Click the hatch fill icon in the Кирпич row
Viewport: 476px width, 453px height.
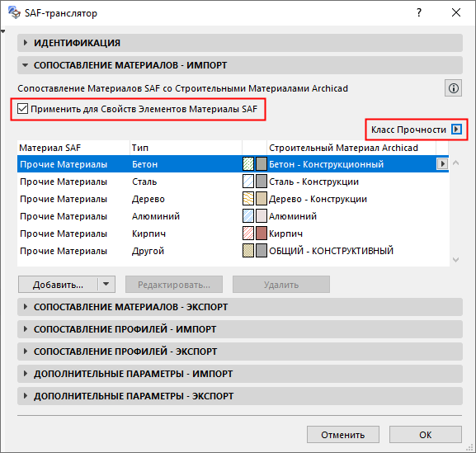[x=248, y=234]
